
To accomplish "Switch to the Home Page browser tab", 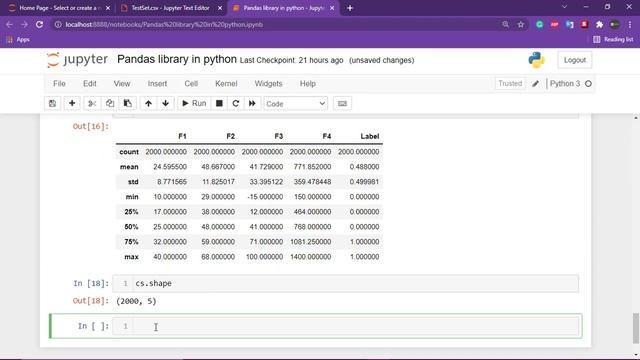I will tap(60, 8).
